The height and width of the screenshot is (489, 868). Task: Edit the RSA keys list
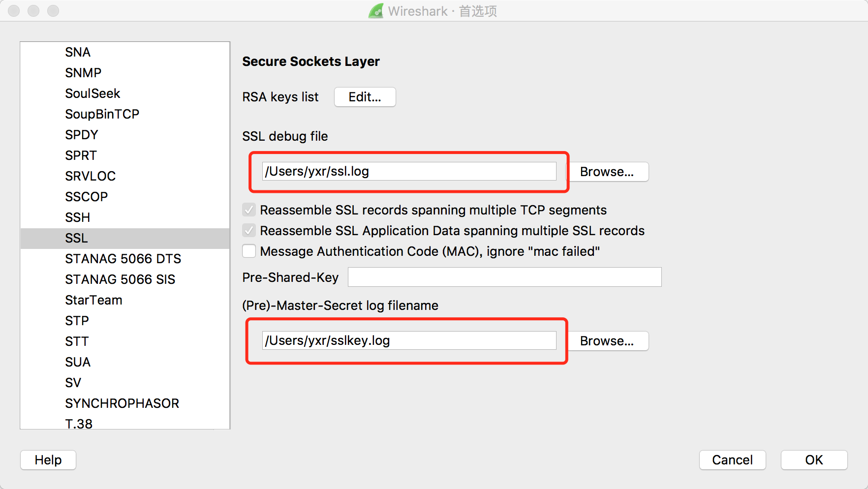(x=365, y=97)
